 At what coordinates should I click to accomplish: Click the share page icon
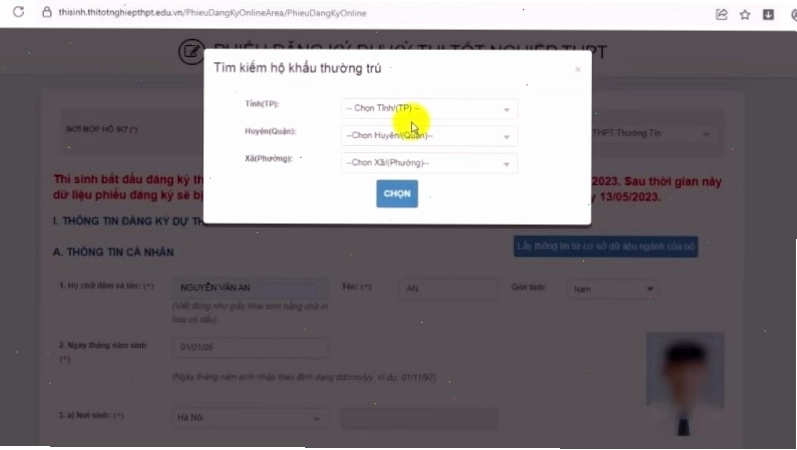[721, 14]
